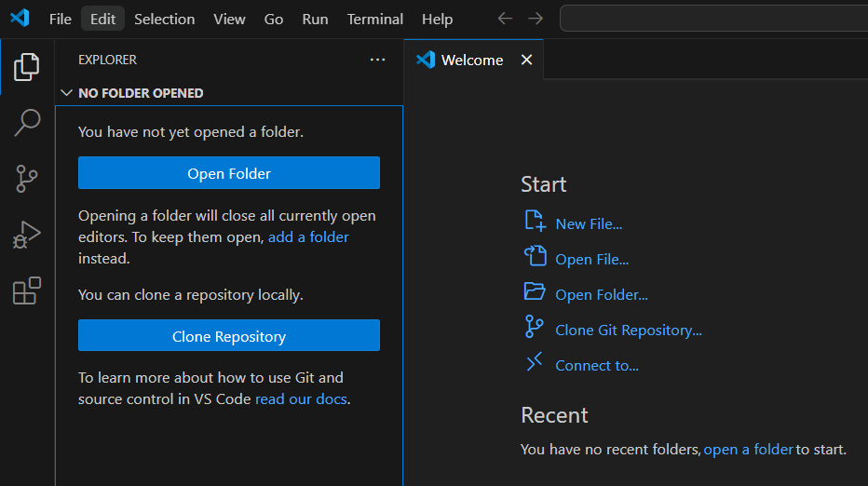Image resolution: width=868 pixels, height=486 pixels.
Task: Open Explorer views and more actions menu
Action: (x=377, y=60)
